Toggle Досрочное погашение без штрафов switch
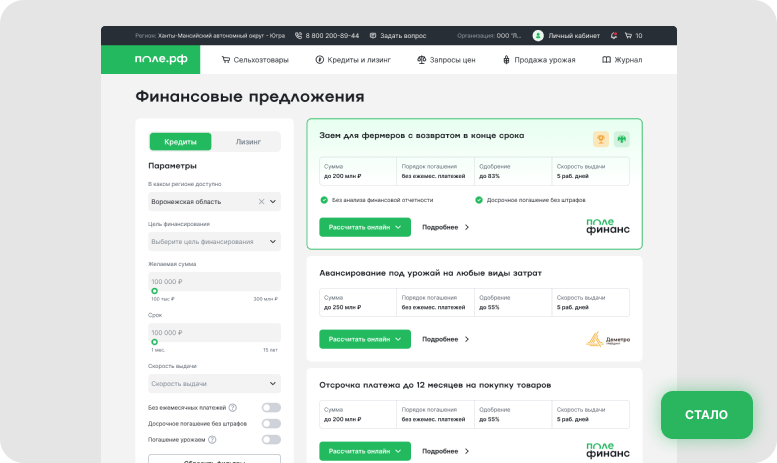The image size is (777, 463). [x=271, y=423]
